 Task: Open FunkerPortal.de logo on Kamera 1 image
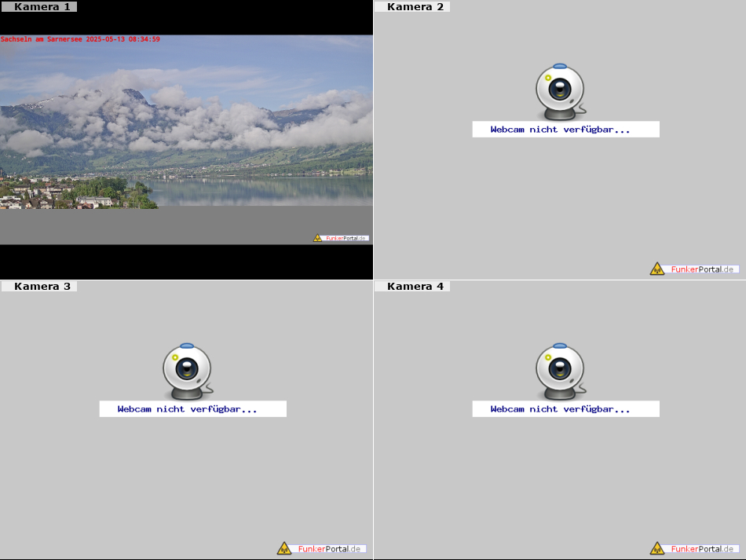click(341, 238)
